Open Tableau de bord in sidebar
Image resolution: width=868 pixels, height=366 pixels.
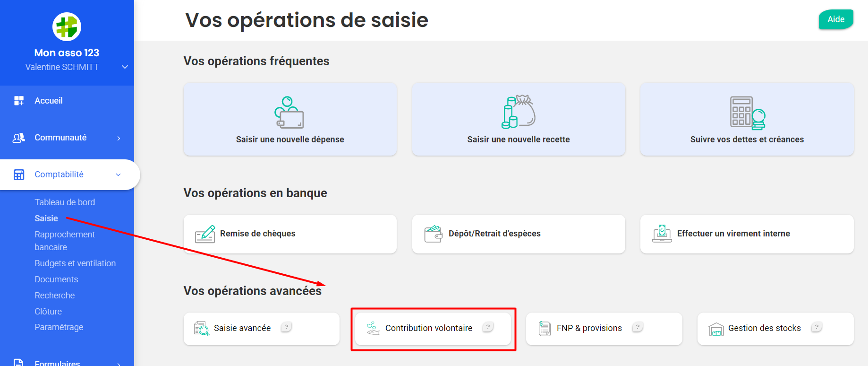pos(65,202)
